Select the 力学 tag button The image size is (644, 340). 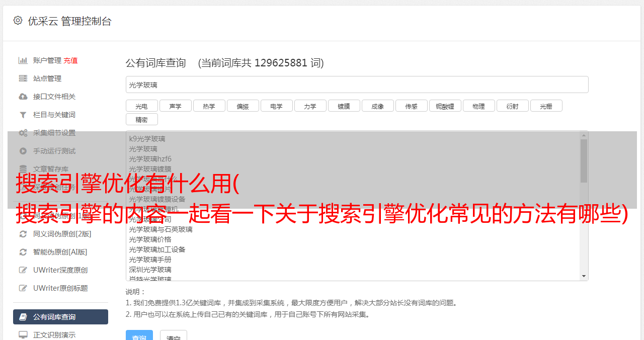tap(310, 106)
